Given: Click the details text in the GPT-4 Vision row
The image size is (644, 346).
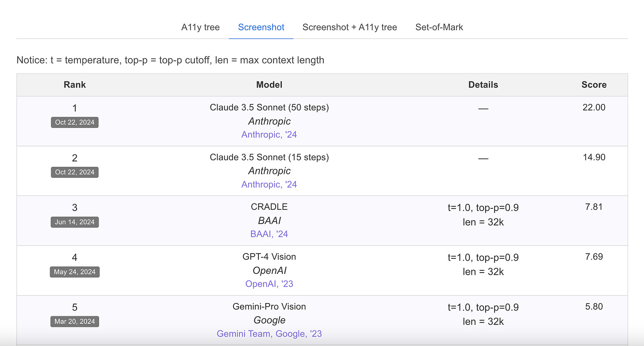Looking at the screenshot, I should [483, 265].
